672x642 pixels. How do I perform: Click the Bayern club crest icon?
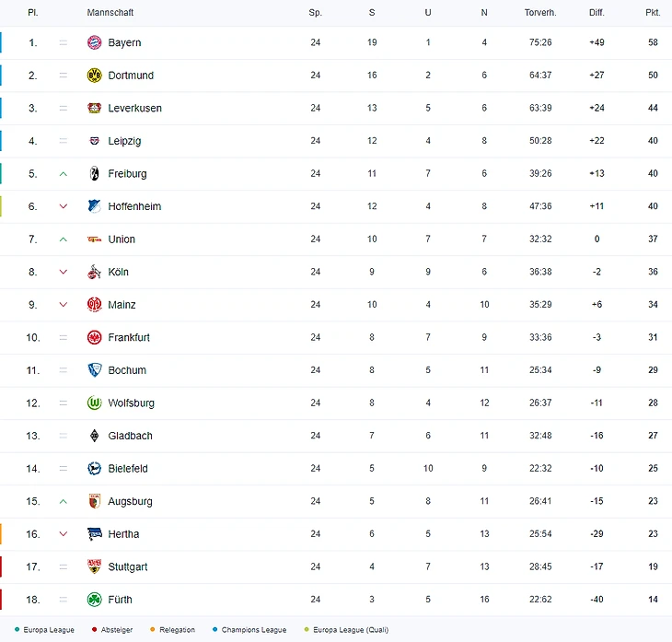[94, 42]
